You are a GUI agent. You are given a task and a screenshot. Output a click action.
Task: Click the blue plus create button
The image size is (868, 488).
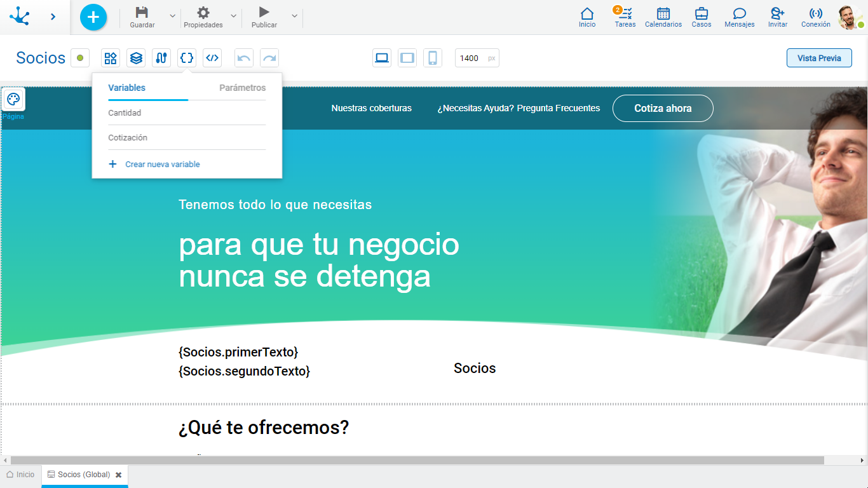[93, 17]
